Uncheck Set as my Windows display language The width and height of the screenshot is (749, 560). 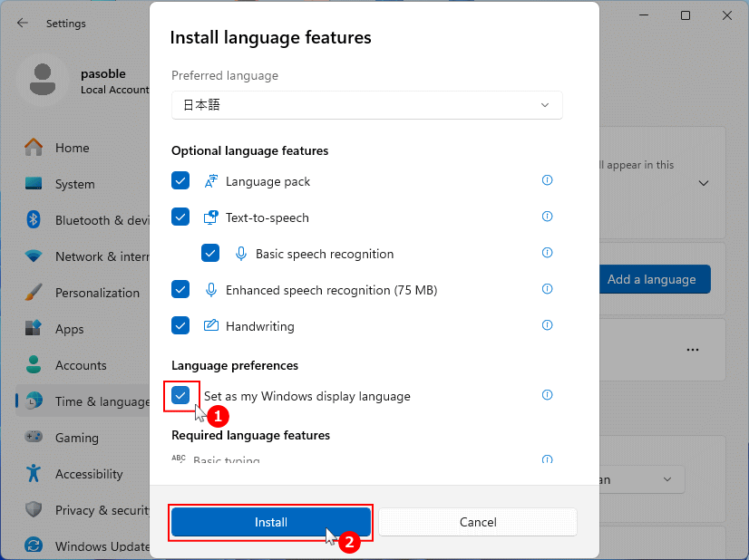pos(180,395)
